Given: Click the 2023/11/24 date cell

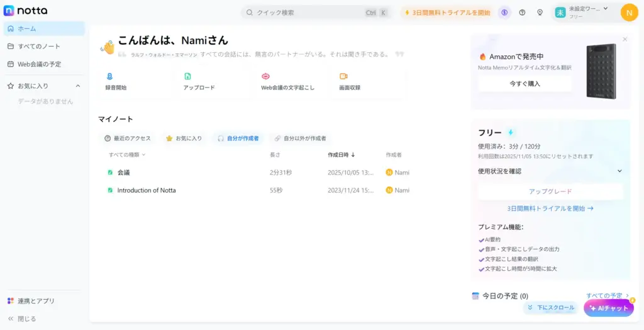Looking at the screenshot, I should tap(351, 191).
